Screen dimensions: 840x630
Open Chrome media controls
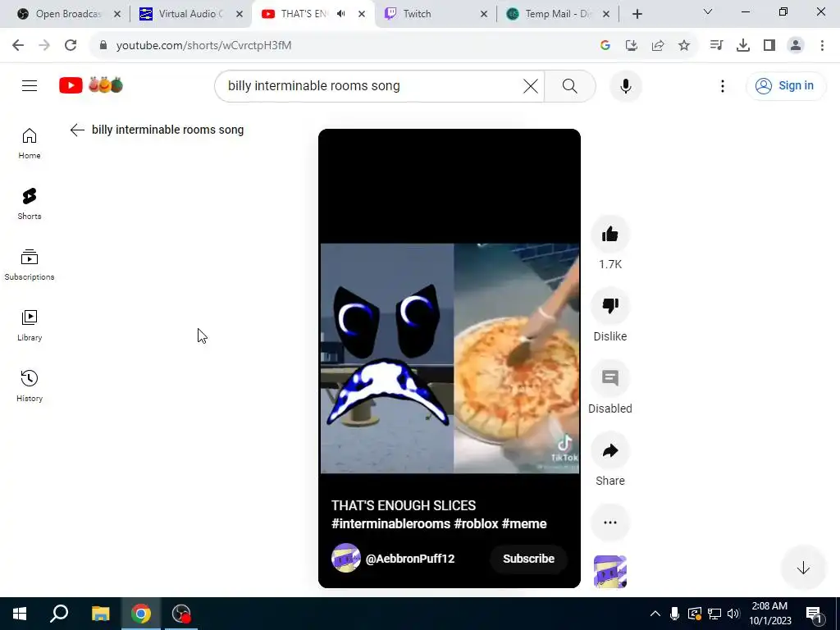coord(715,46)
